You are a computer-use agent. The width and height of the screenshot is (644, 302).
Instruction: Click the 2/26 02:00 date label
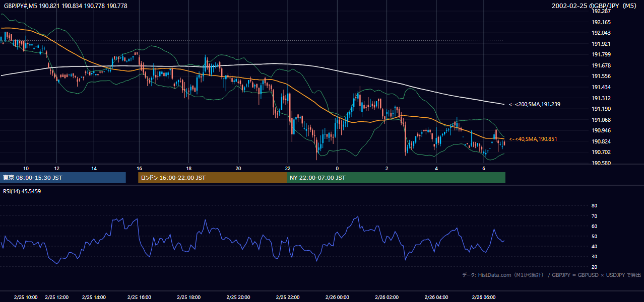pyautogui.click(x=387, y=297)
